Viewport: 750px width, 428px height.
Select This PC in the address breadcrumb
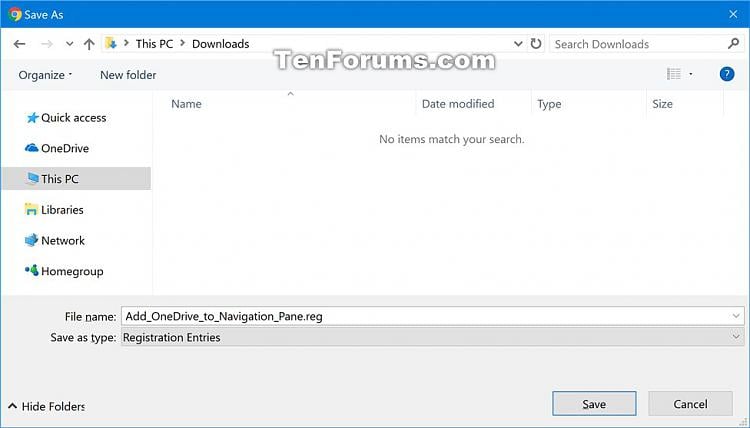point(154,44)
